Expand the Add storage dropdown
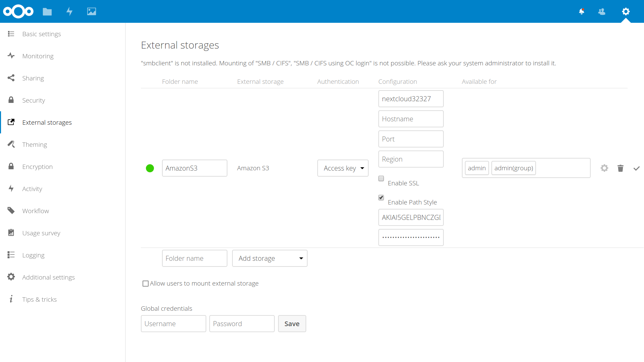The image size is (644, 362). [x=270, y=258]
